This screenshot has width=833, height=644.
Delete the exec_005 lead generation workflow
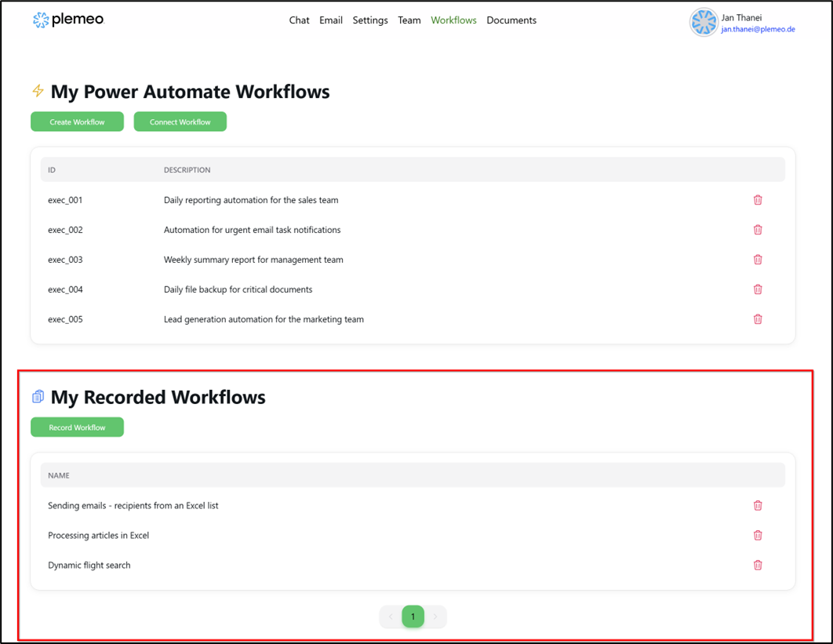coord(757,319)
